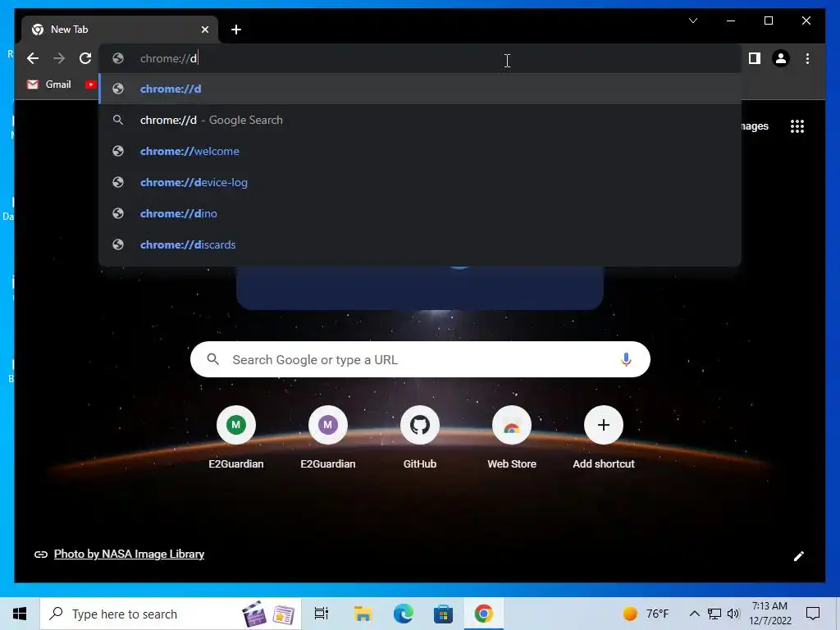Select the chrome://welcome suggestion

(x=420, y=151)
